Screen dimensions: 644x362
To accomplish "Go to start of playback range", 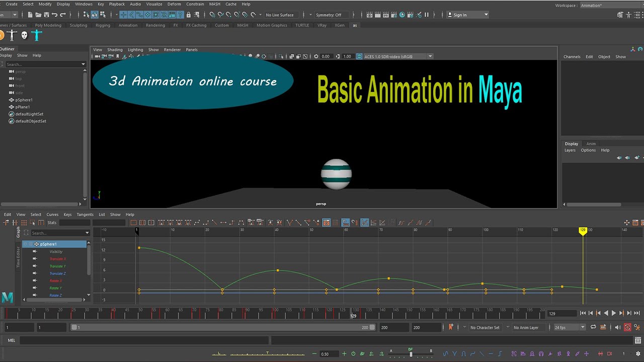I will tap(583, 313).
